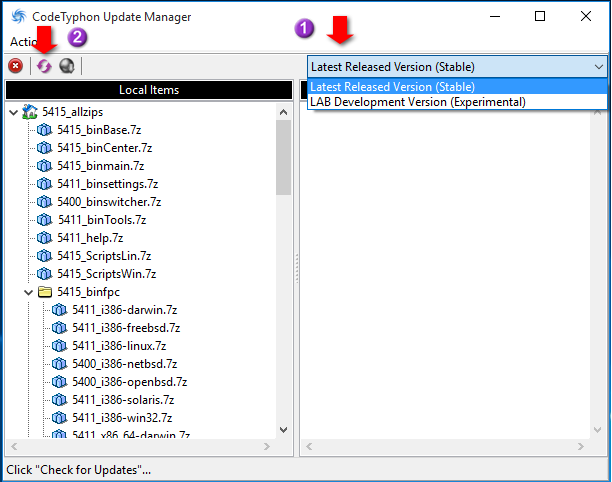Choose Latest Released Version (Stable) option
Image resolution: width=612 pixels, height=482 pixels.
[457, 87]
